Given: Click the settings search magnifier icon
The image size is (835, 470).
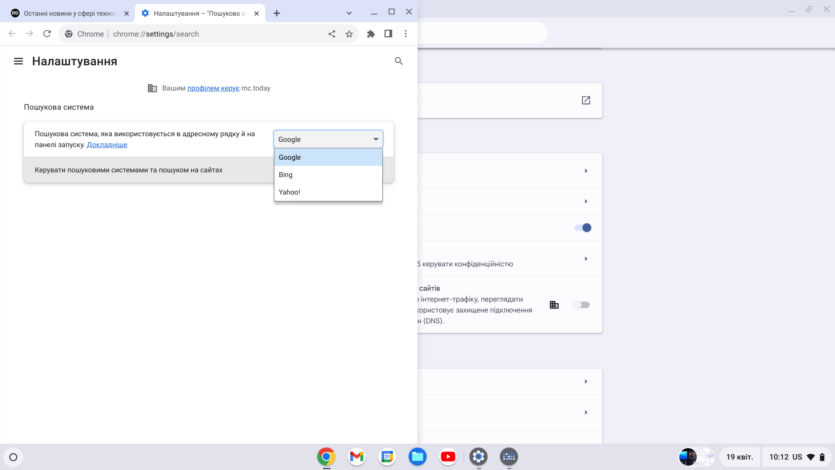Looking at the screenshot, I should 398,61.
